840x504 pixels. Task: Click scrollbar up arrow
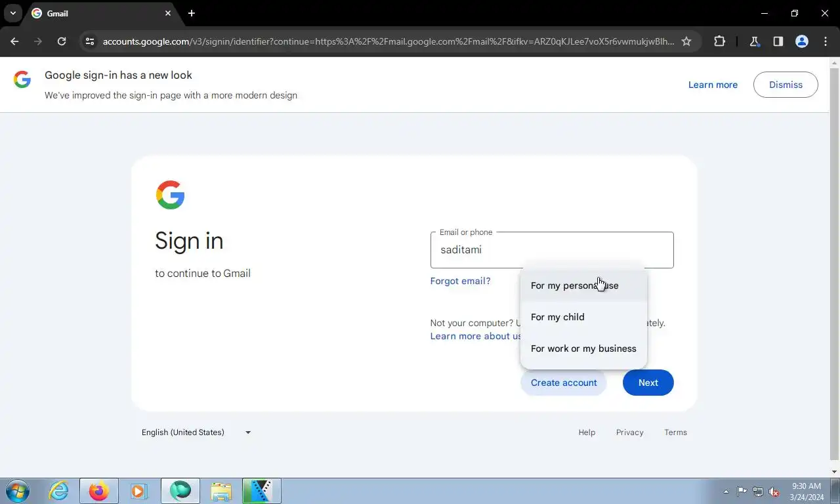835,63
